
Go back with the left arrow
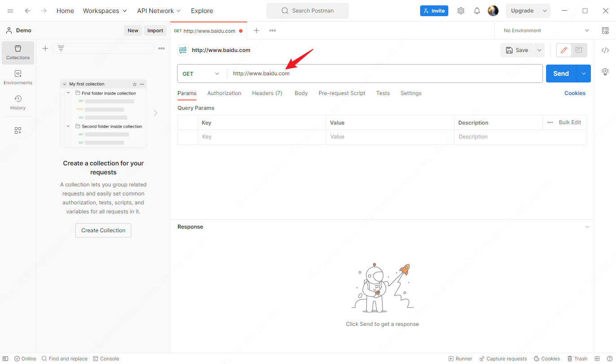pyautogui.click(x=28, y=11)
